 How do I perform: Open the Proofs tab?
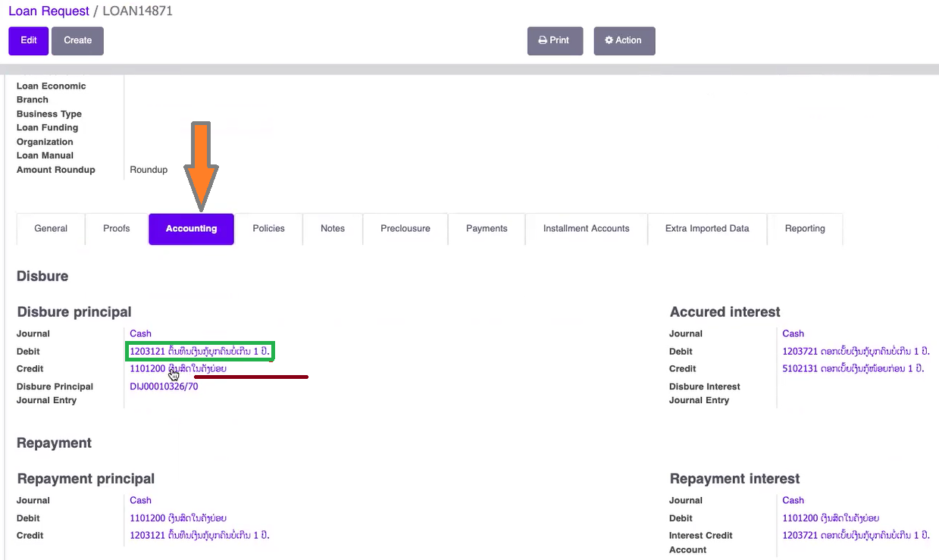point(117,229)
